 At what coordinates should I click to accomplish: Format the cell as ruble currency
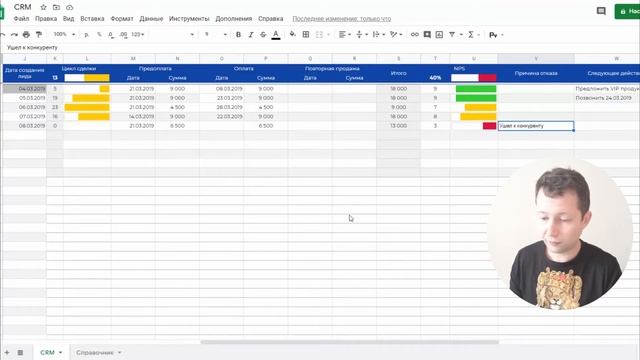pos(87,35)
